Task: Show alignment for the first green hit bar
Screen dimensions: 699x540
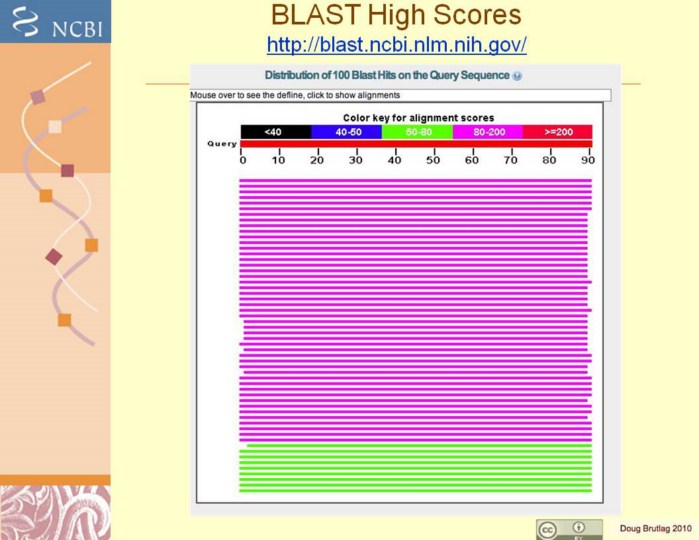Action: click(416, 446)
